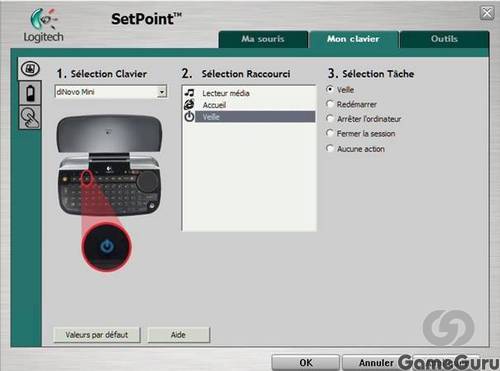Select Arrêter l'ordinateur radio option
Viewport: 500px width, 371px height.
coord(330,119)
